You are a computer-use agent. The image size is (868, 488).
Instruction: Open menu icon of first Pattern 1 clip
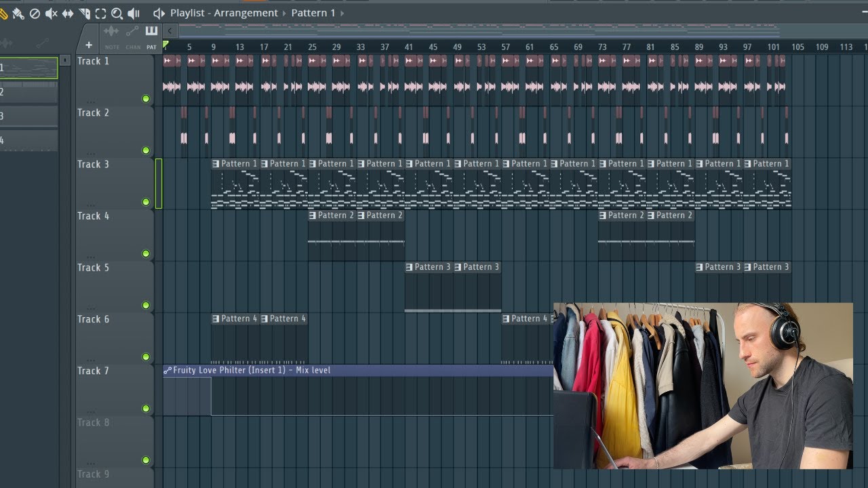(x=216, y=163)
